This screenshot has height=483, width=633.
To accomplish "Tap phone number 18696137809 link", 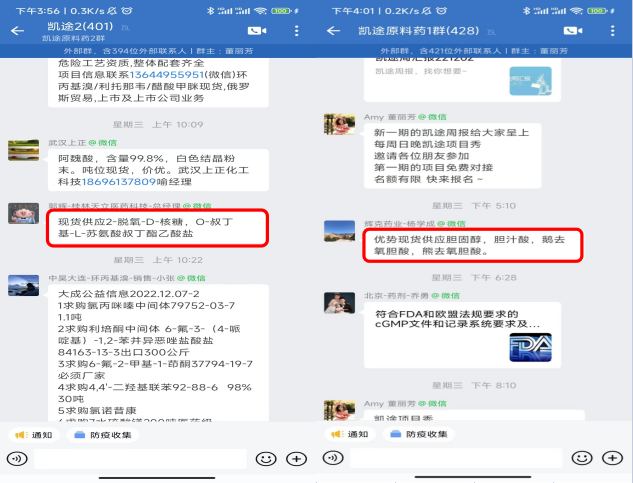I will [119, 182].
